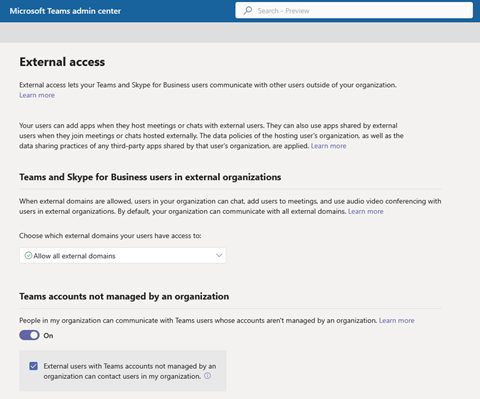This screenshot has width=480, height=399.
Task: Click the On label next to toggle
Action: coord(48,336)
